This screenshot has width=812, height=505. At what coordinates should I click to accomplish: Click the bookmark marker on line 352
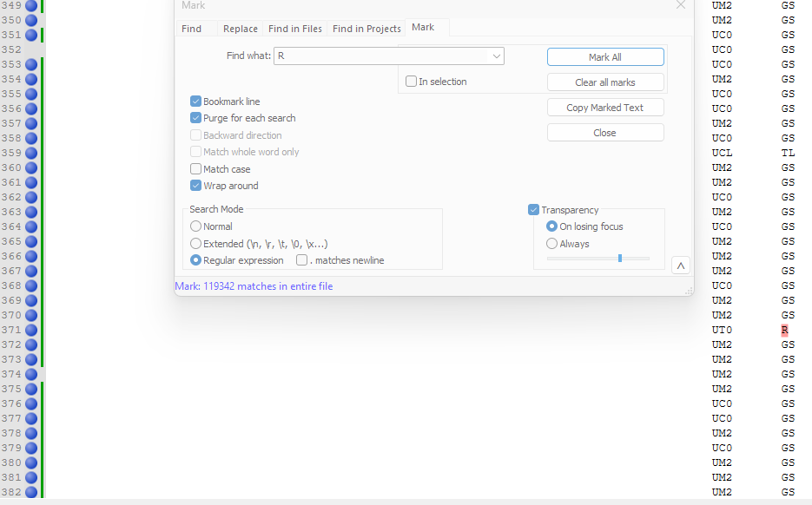30,49
